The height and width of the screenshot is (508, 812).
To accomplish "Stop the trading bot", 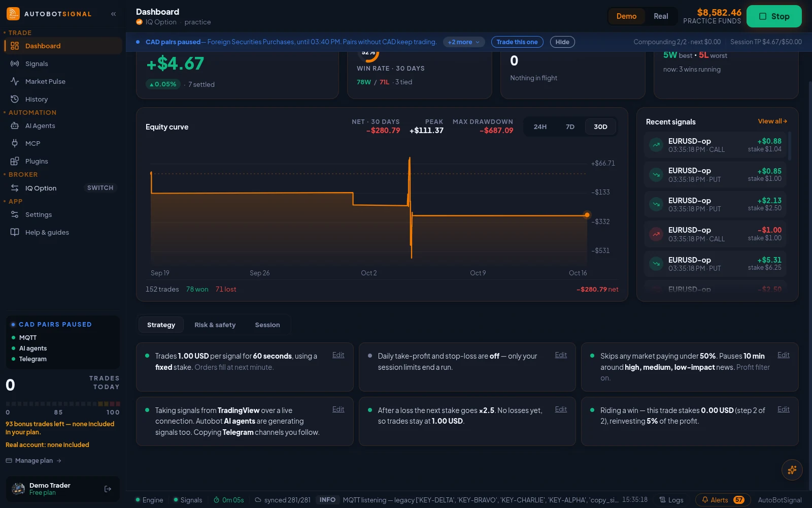I will click(774, 16).
